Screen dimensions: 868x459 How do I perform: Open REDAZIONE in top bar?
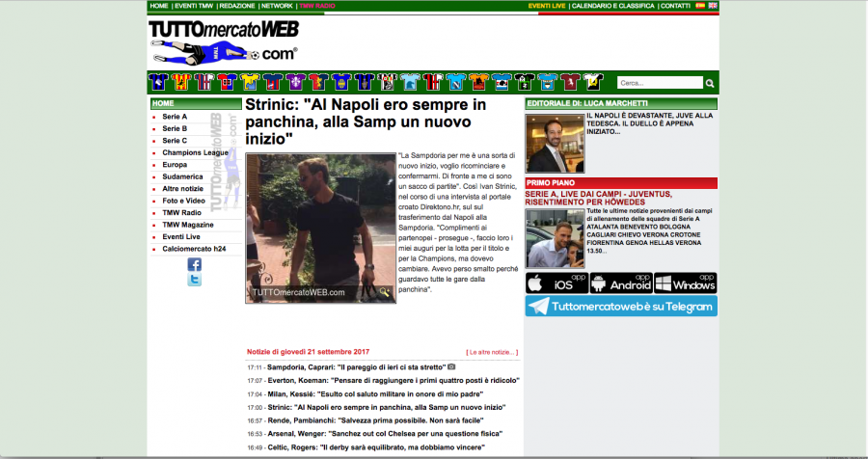237,6
